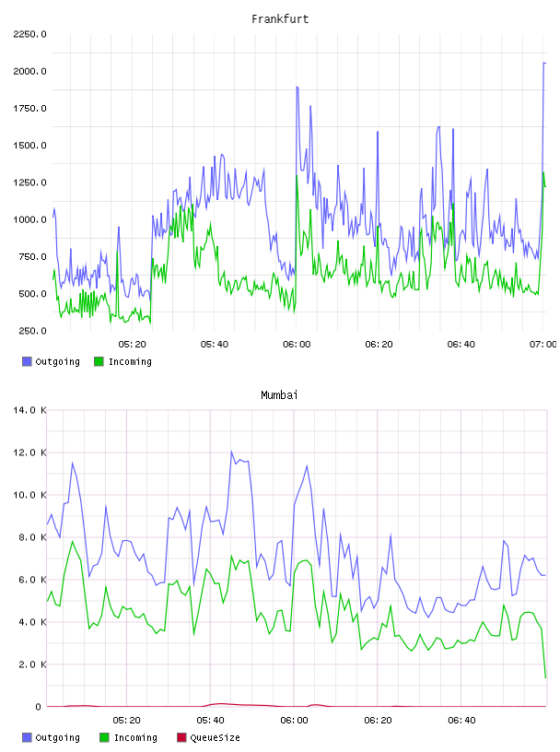Click the 05:40 time label on Mumbai chart

(210, 721)
